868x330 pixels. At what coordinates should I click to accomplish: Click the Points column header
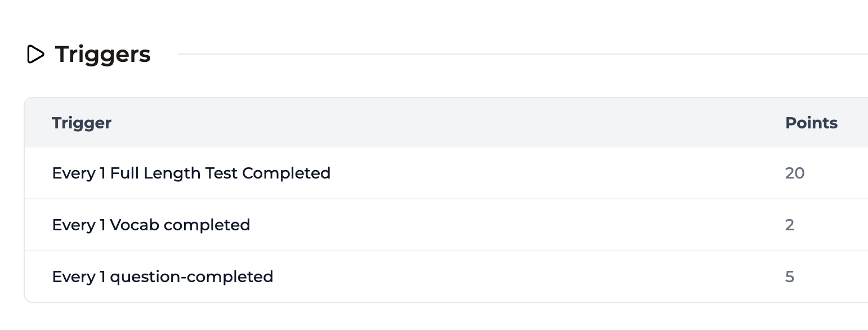coord(811,123)
